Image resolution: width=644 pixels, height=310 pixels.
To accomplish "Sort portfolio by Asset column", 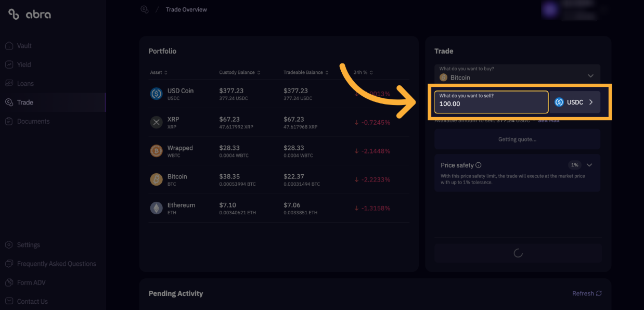I will point(159,72).
